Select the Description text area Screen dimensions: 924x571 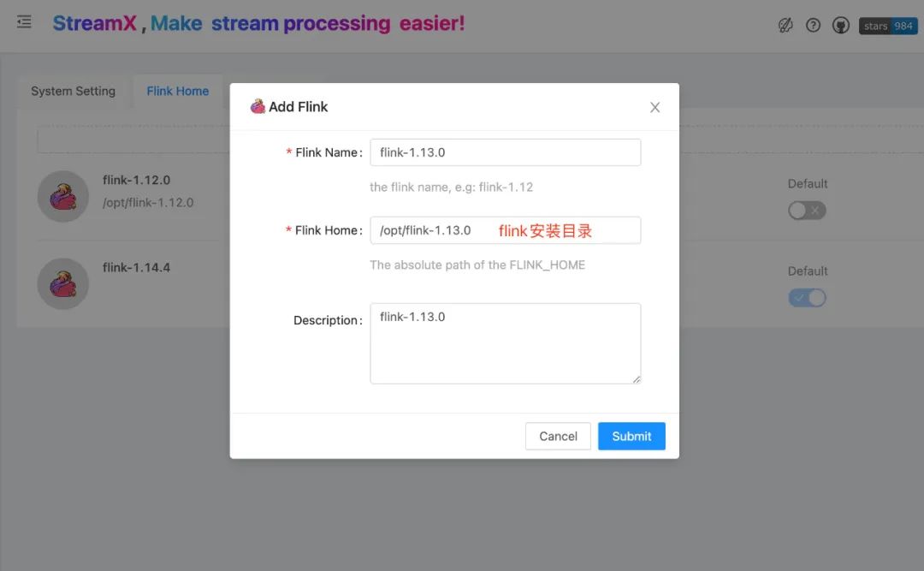505,342
